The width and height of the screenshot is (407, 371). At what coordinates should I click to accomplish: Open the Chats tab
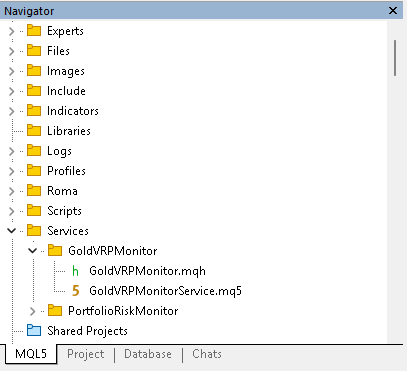click(207, 354)
